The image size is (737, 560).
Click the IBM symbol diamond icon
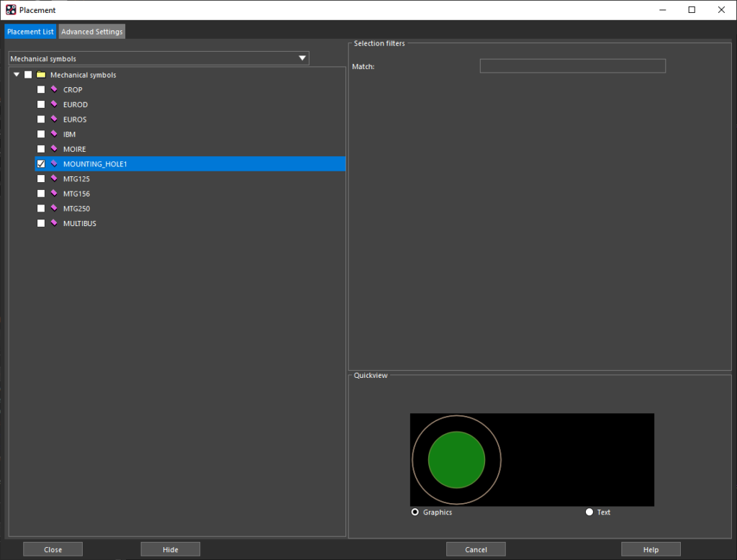pos(54,134)
